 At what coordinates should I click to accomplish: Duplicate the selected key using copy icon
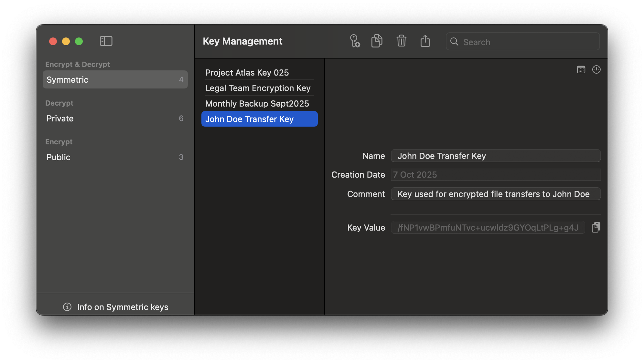[x=377, y=41]
